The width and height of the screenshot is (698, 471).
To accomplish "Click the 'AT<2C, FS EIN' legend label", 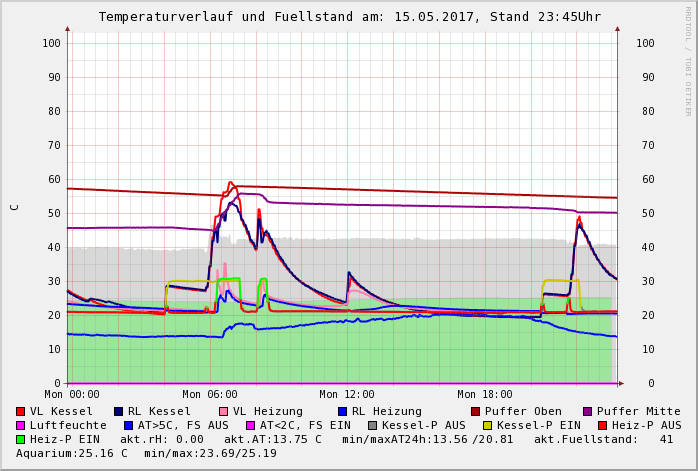I will pyautogui.click(x=305, y=425).
